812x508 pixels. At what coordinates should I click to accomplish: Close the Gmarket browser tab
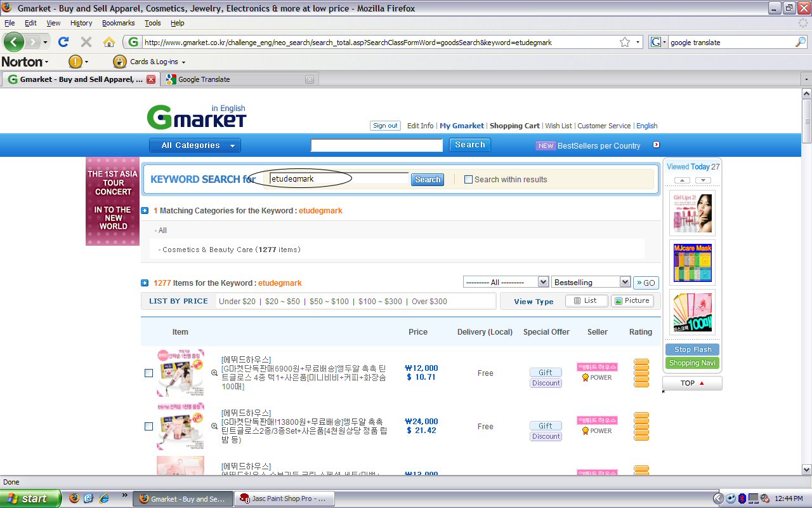tap(151, 79)
